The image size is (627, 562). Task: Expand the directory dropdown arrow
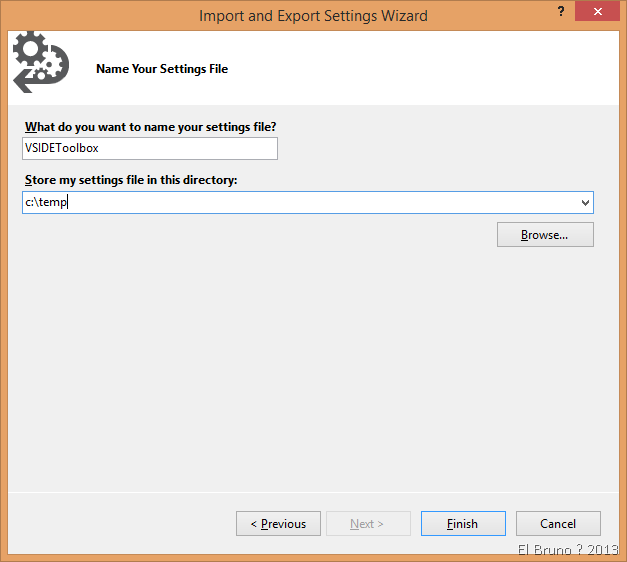click(x=585, y=203)
